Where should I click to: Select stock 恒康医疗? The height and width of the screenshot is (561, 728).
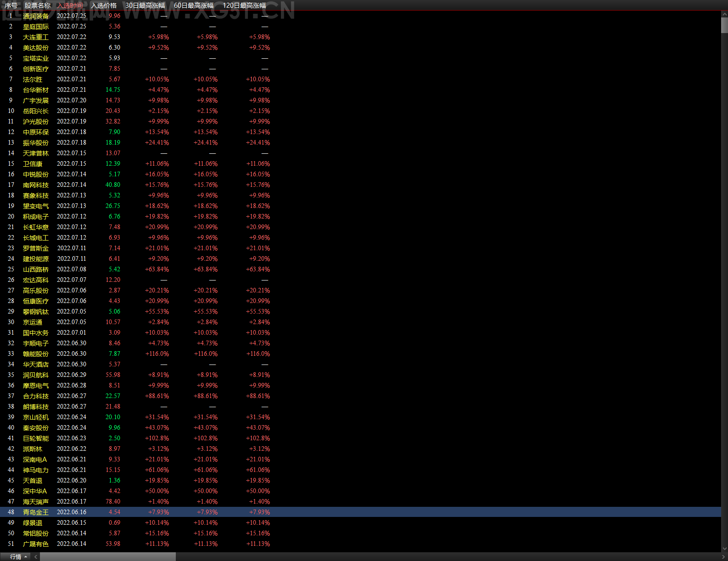point(36,301)
